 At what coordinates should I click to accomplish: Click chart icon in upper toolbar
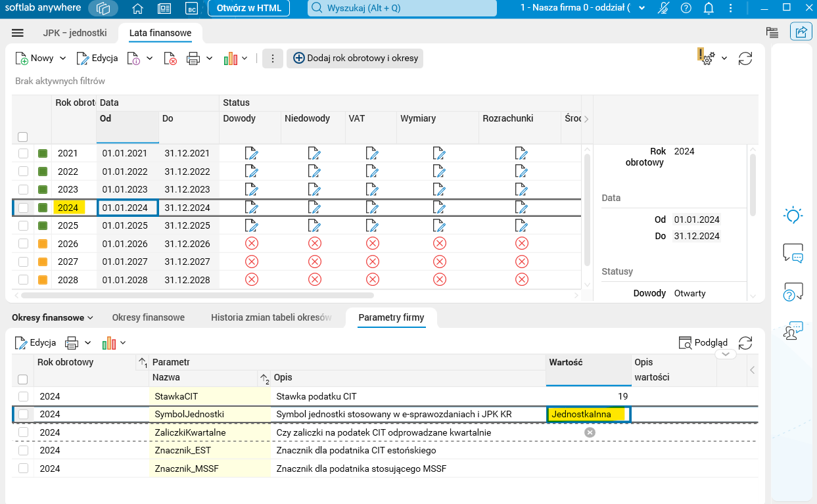(230, 58)
